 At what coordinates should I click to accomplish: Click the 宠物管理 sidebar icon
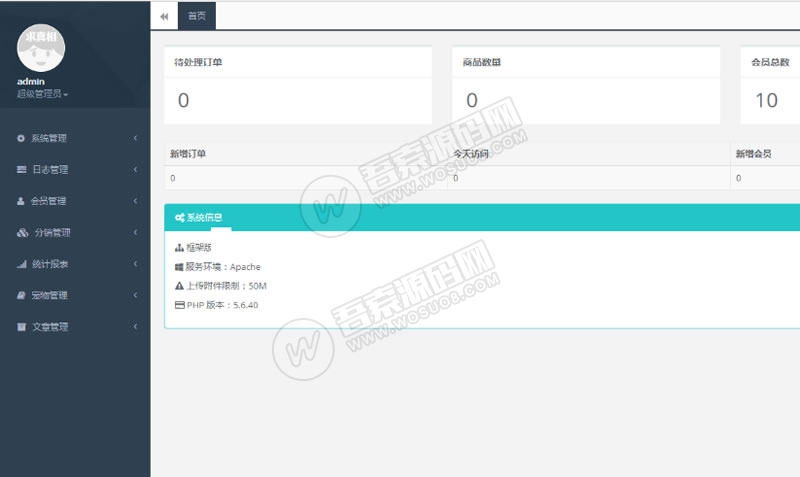(x=21, y=296)
